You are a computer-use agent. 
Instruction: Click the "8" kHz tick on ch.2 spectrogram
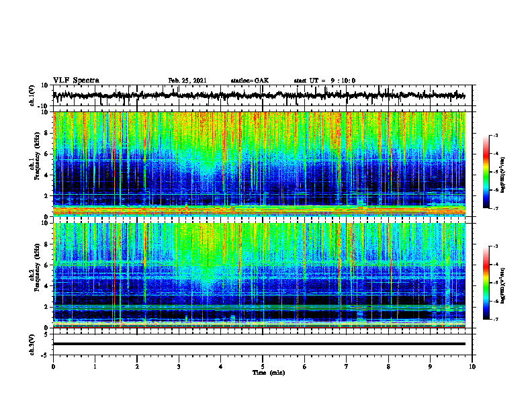[46, 244]
